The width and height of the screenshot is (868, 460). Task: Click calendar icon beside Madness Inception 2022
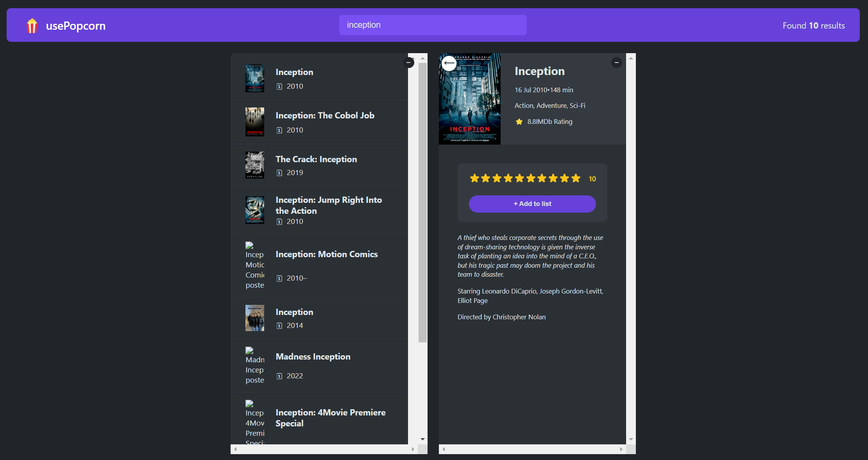(279, 376)
